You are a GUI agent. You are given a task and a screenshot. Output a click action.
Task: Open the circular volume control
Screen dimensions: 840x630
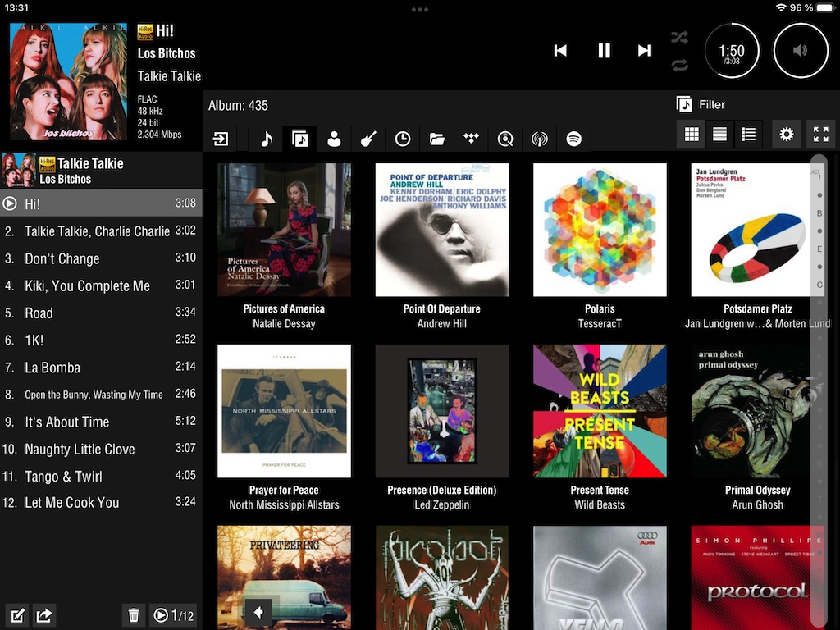point(801,51)
